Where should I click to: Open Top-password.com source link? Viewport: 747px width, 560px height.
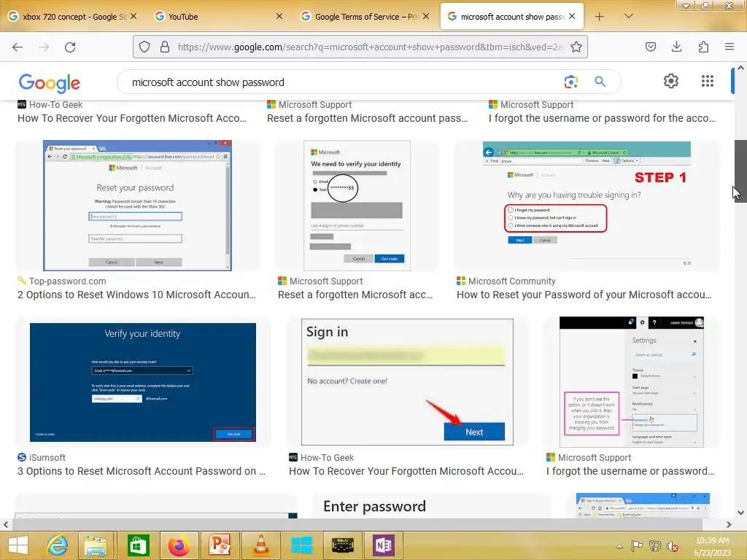pyautogui.click(x=68, y=281)
